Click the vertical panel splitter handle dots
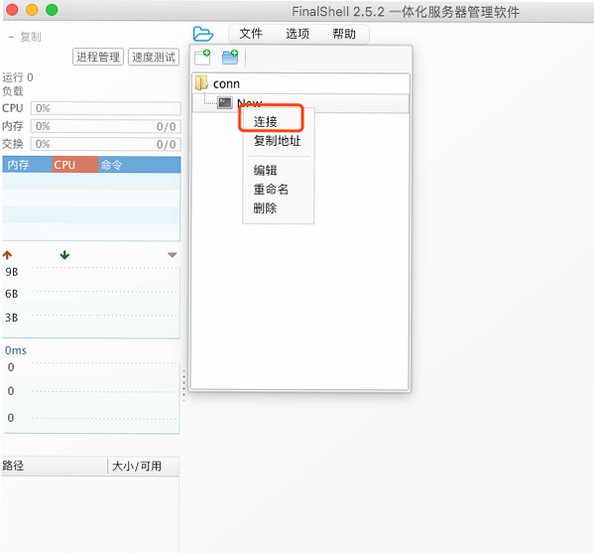The height and width of the screenshot is (554, 594). [x=184, y=385]
